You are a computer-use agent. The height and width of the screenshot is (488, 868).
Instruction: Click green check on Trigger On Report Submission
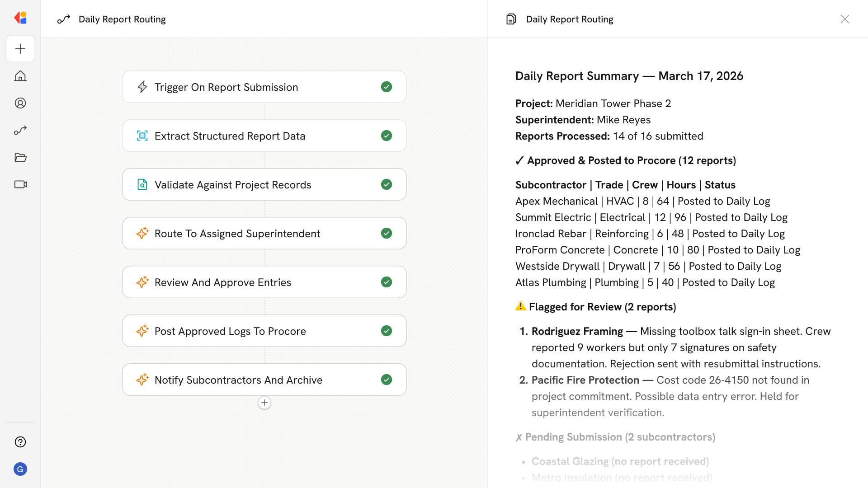click(x=386, y=87)
